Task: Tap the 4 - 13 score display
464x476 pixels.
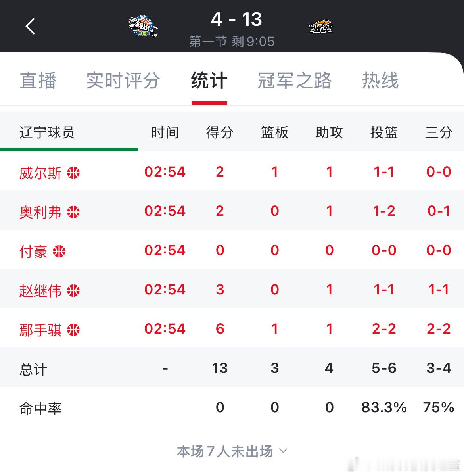Action: pos(236,19)
